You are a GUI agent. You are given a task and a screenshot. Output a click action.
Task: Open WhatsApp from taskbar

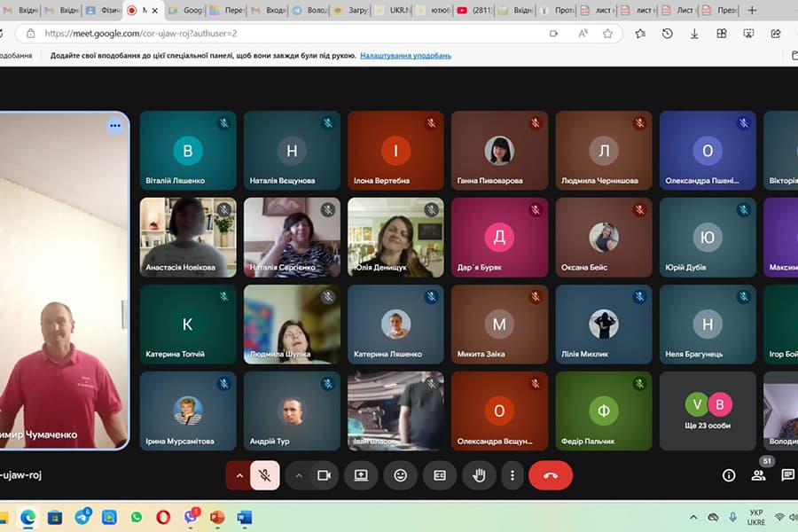click(x=137, y=518)
